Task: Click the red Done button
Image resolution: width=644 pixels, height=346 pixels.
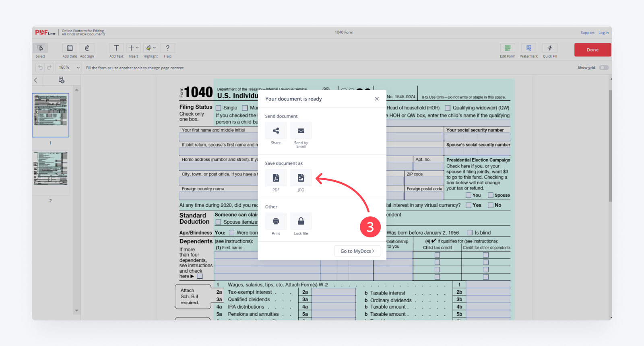Action: point(592,50)
